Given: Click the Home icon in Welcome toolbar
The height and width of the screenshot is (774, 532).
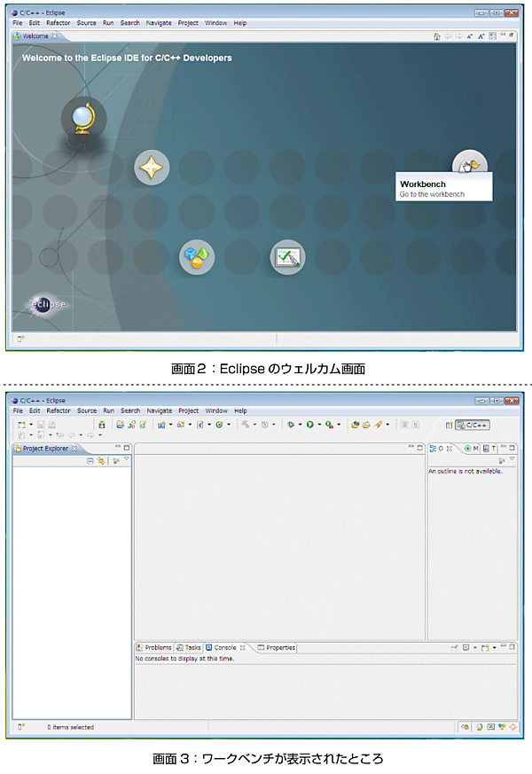Looking at the screenshot, I should tap(437, 36).
